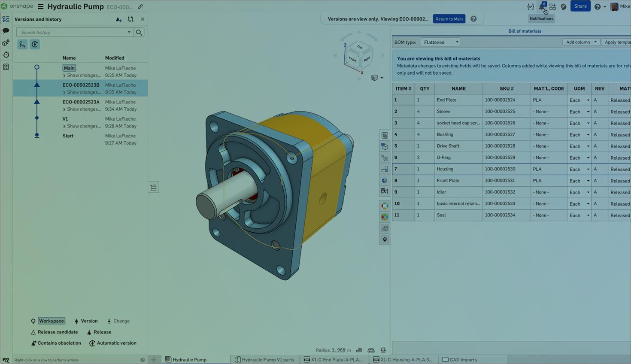Toggle the branch graph filter button
Screen dimensions: 631x364
click(x=22, y=45)
